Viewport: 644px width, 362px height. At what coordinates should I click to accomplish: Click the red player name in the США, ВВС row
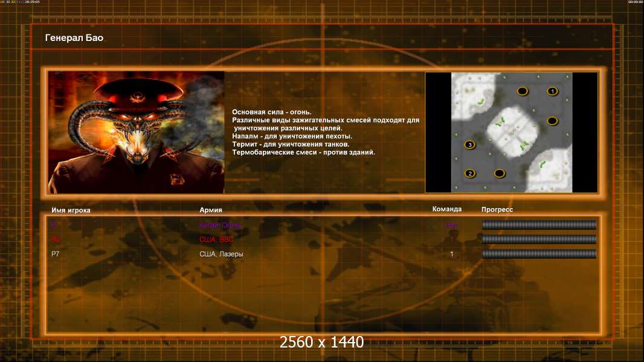(56, 240)
